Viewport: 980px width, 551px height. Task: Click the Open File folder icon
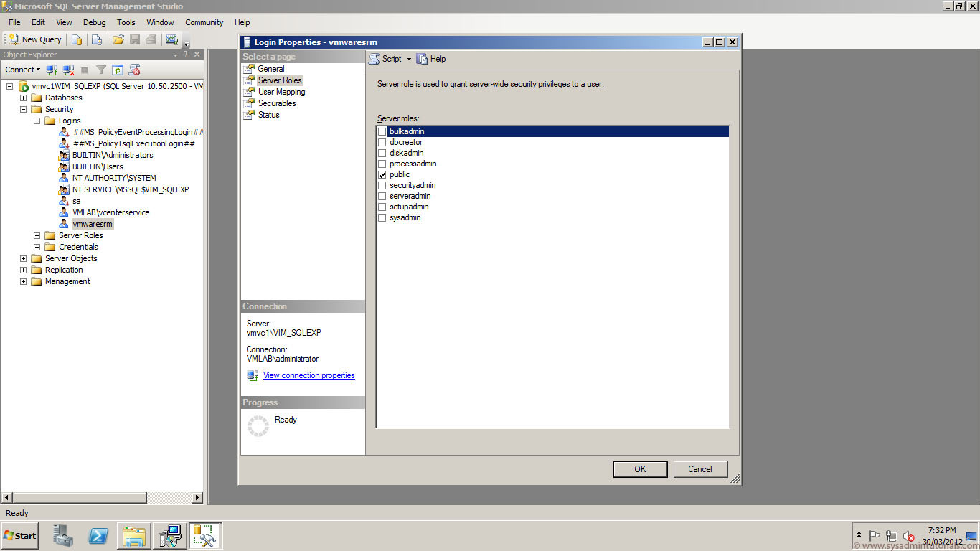118,39
